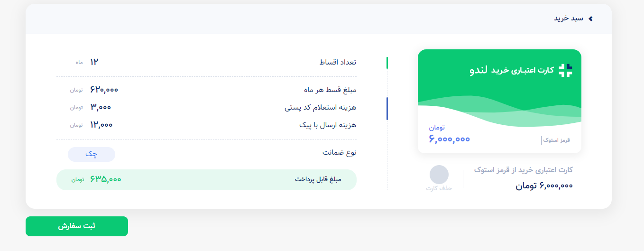Screen dimensions: 644x251
Task: Select the green Lendo credit card title text
Action: (512, 70)
